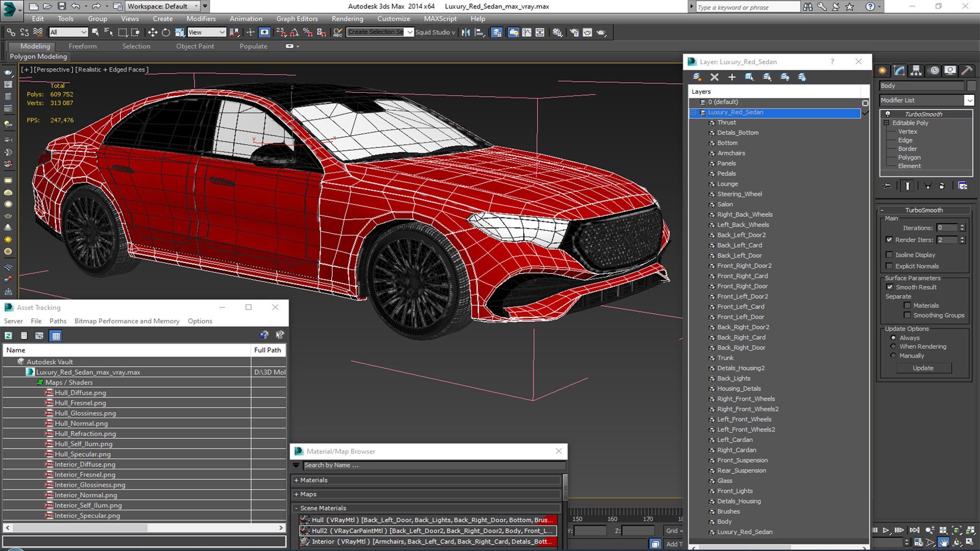The image size is (980, 551).
Task: Switch to the Object Paint ribbon tab
Action: pyautogui.click(x=195, y=46)
